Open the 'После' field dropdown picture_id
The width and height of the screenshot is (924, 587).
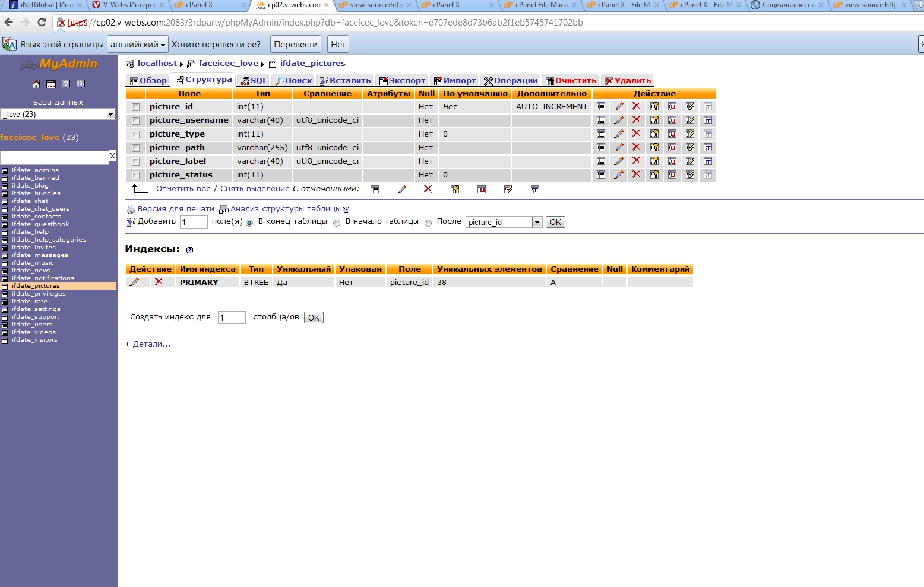point(504,222)
